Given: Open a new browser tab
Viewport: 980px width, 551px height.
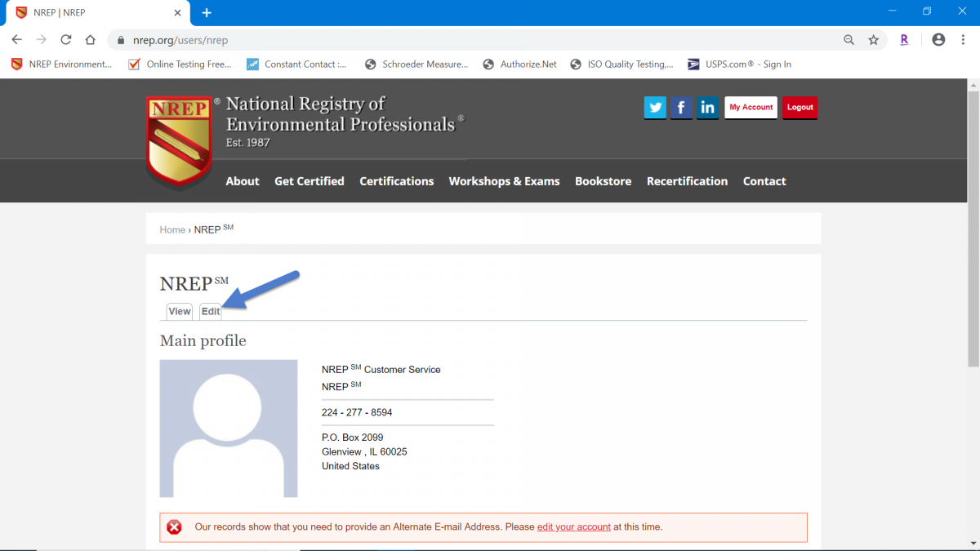Looking at the screenshot, I should click(207, 12).
